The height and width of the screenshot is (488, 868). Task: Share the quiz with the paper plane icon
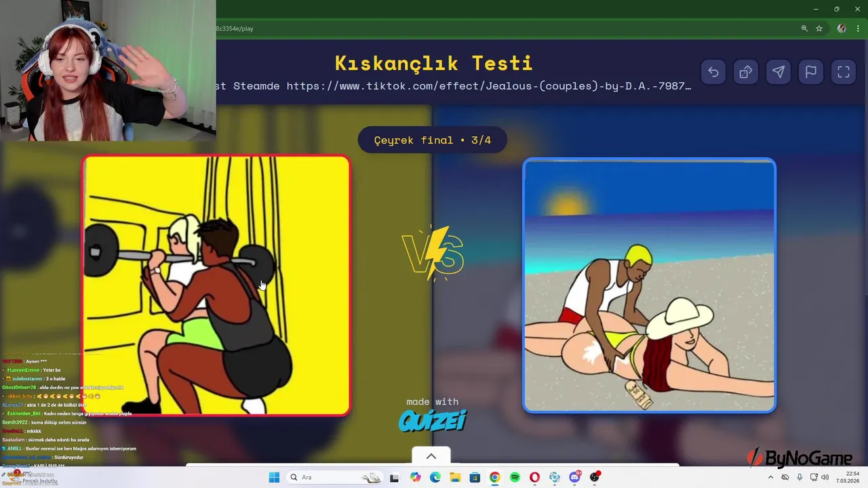(x=778, y=72)
